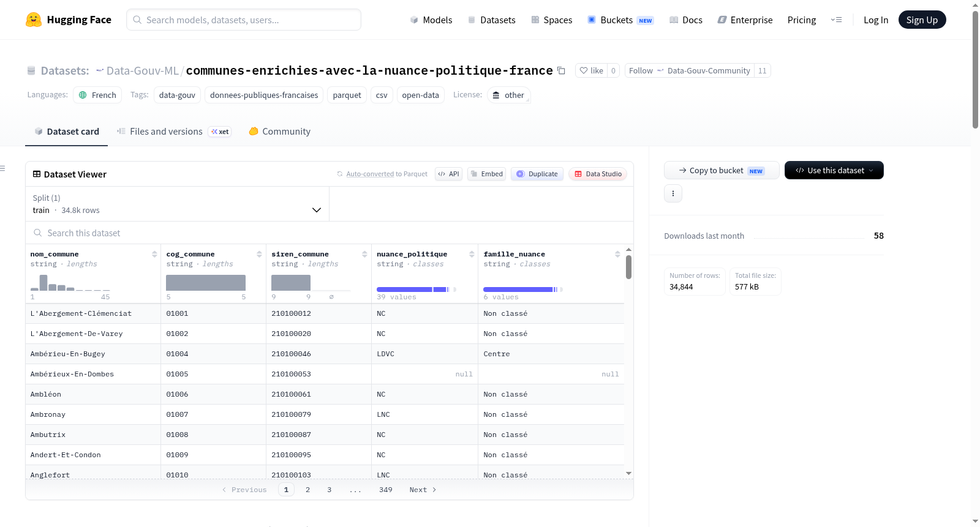The height and width of the screenshot is (527, 980).
Task: Click the API button
Action: (x=448, y=174)
